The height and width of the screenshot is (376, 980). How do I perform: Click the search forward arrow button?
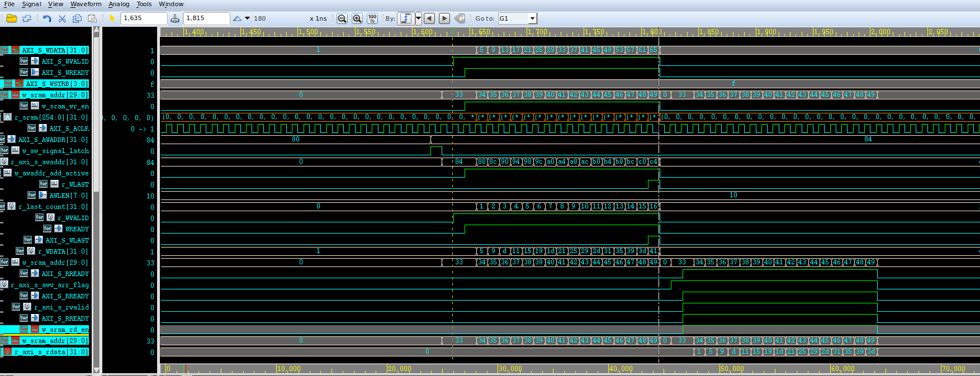point(444,18)
